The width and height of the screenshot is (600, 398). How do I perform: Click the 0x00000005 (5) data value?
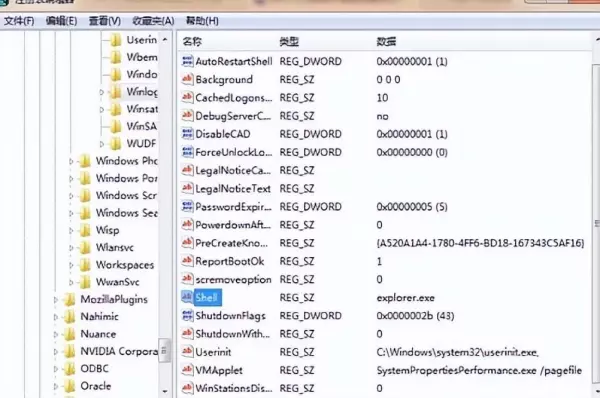412,207
